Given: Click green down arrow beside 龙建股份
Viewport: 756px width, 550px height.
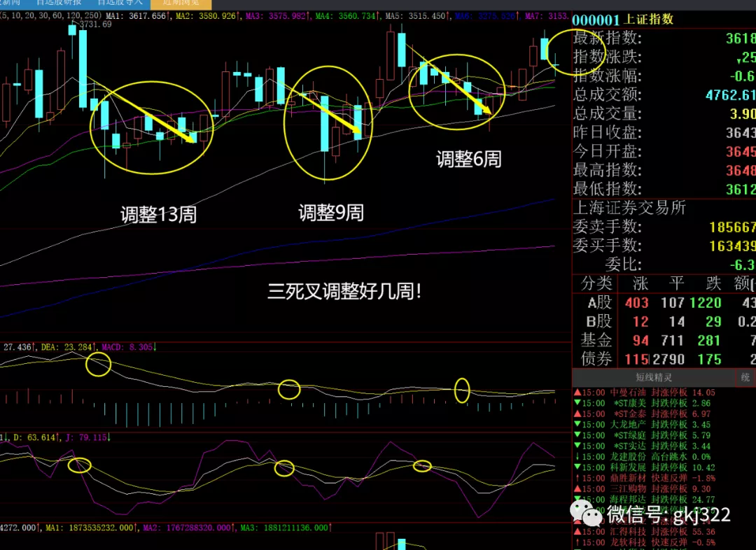Looking at the screenshot, I should pos(576,456).
